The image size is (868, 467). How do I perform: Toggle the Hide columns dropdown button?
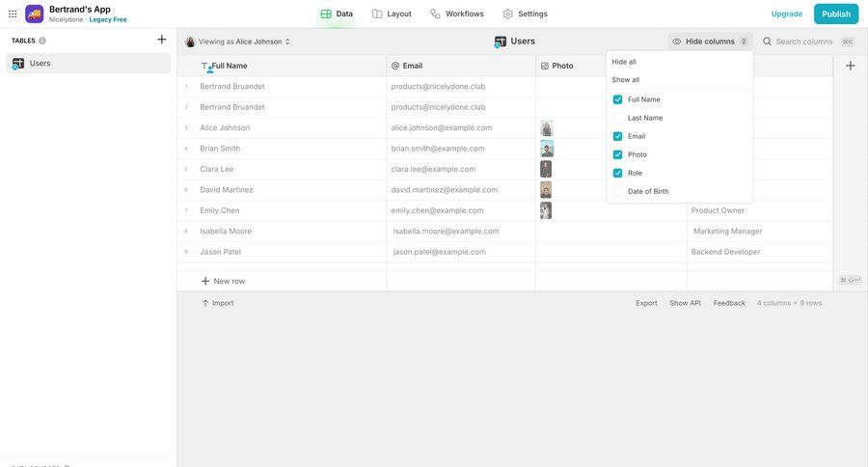(x=710, y=41)
